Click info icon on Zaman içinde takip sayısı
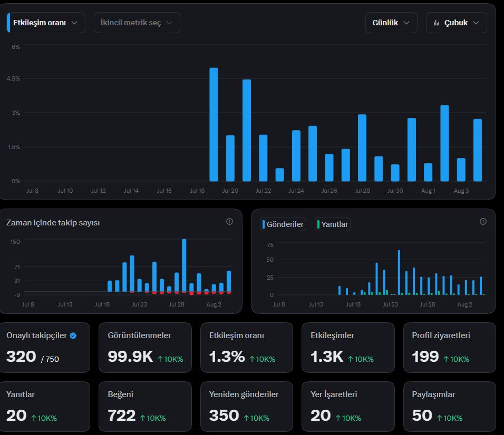This screenshot has width=504, height=435. [x=229, y=222]
